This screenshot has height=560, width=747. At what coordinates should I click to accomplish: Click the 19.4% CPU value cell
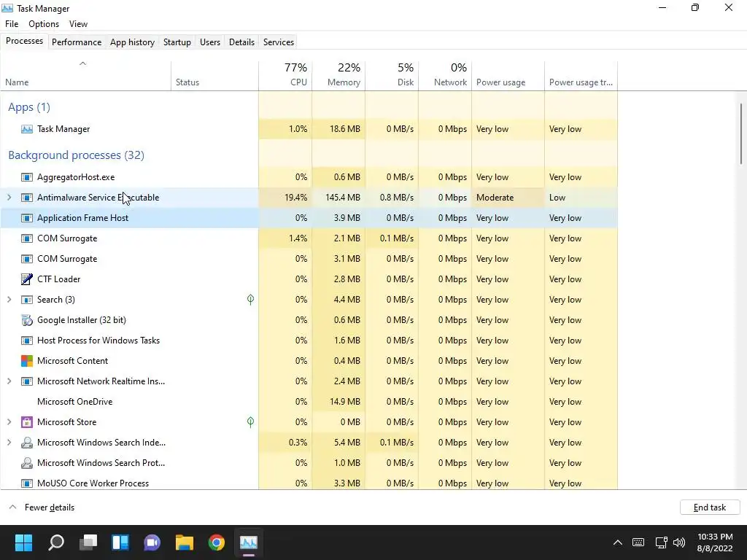285,198
